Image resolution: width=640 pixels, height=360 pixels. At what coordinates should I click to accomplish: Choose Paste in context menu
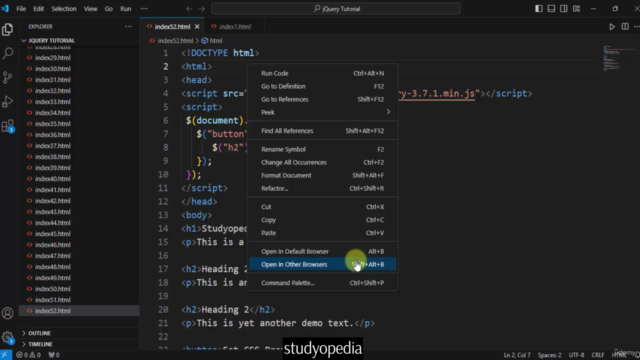click(322, 233)
